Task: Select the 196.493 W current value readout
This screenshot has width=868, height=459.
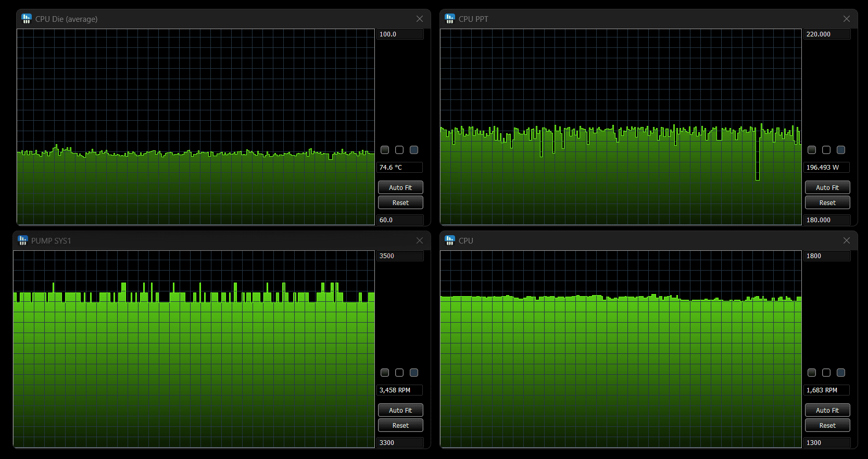Action: [827, 168]
